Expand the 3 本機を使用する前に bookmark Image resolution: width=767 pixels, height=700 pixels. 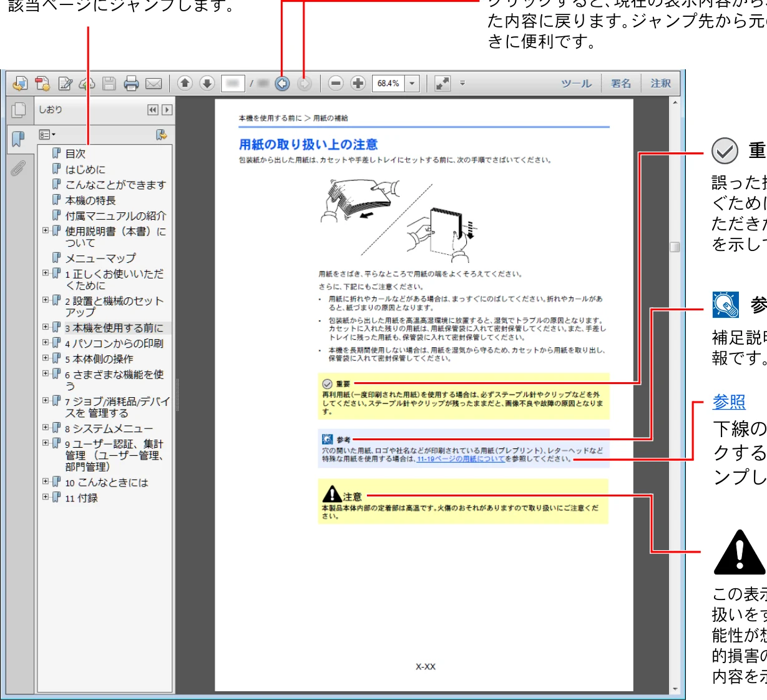coord(46,327)
